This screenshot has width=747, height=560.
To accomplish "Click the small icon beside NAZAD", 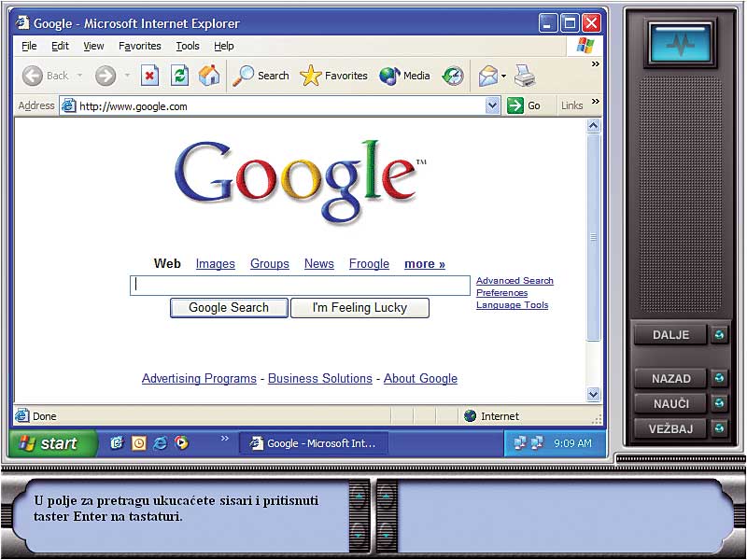I will (719, 379).
